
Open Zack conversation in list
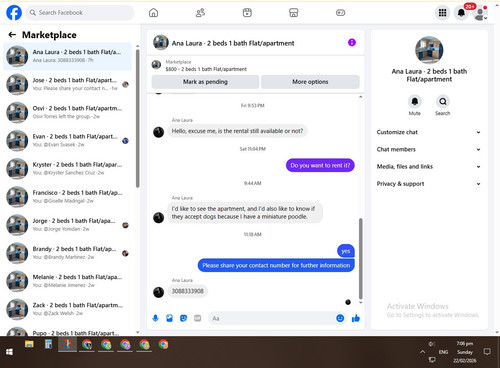[67, 309]
